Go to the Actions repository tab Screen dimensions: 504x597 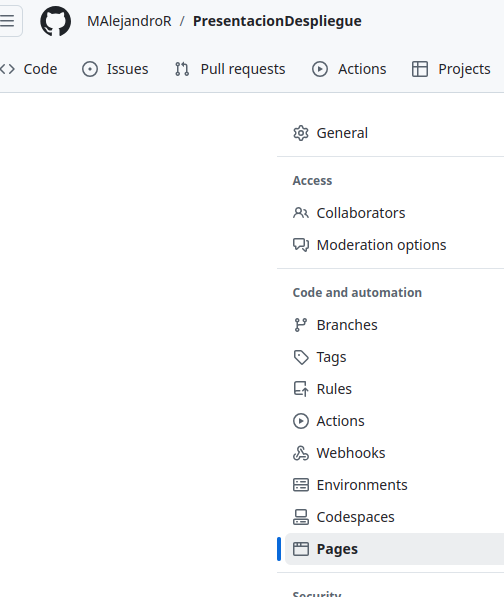click(349, 69)
